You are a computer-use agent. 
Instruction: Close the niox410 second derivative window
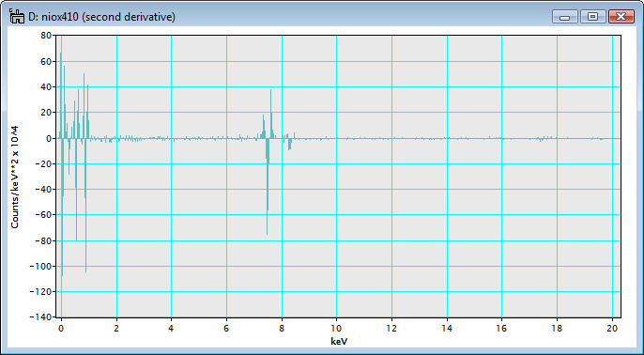click(x=621, y=17)
